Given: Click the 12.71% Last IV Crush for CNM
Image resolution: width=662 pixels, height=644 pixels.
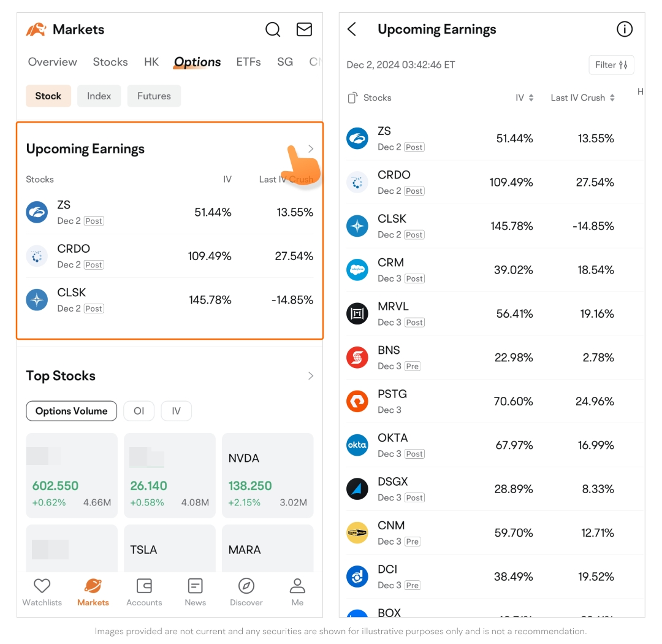Looking at the screenshot, I should click(x=598, y=532).
